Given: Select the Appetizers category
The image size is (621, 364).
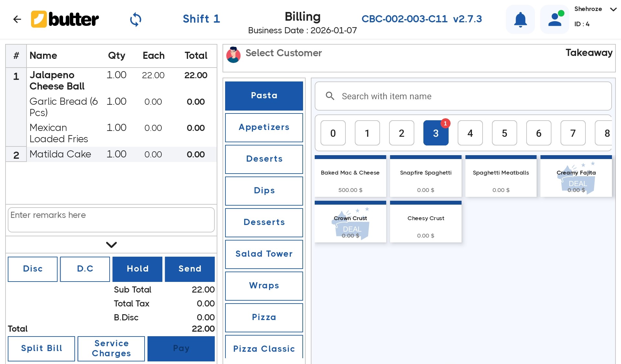Looking at the screenshot, I should coord(264,127).
